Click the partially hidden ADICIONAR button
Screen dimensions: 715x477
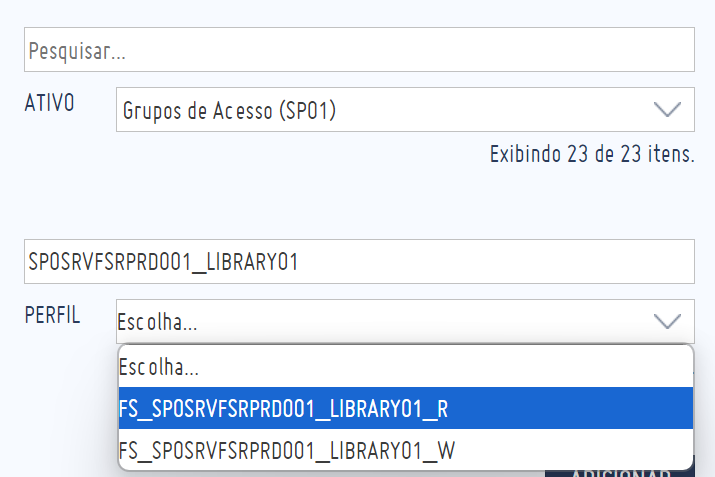pyautogui.click(x=620, y=473)
